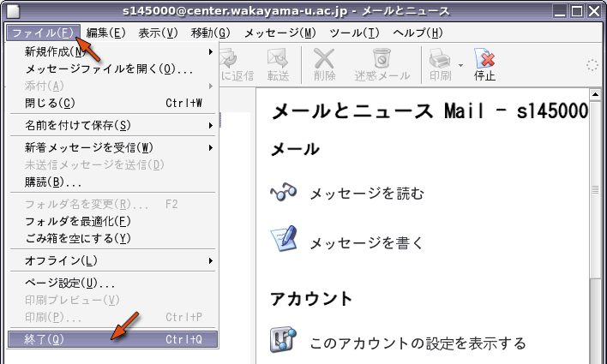Click the account settings icon beside このアカウントの設定

284,340
